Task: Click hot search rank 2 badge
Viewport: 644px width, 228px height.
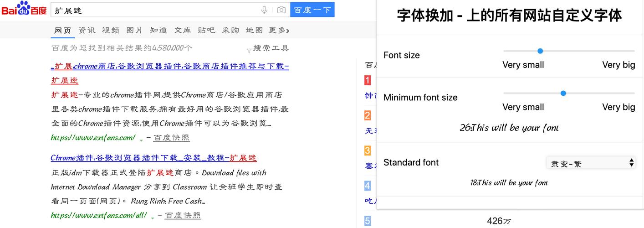Action: tap(368, 116)
